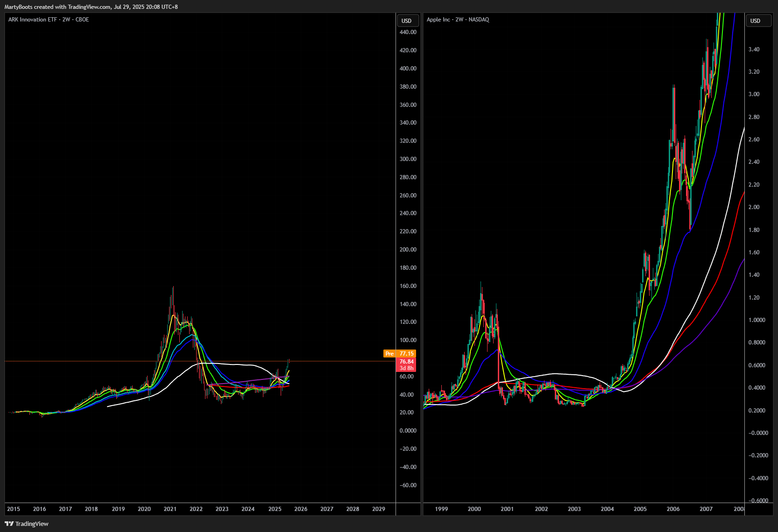This screenshot has height=532, width=778.
Task: Click the MartyBoots created with TradingView.com header
Action: (91, 7)
